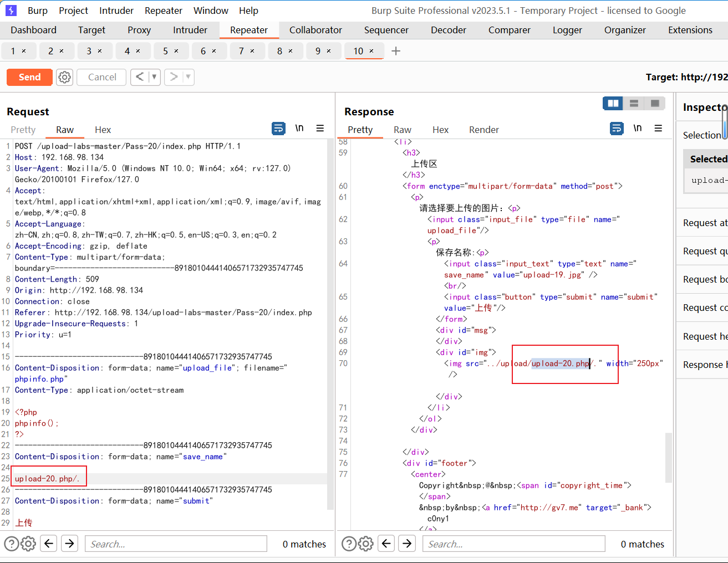This screenshot has width=728, height=563.
Task: Show Response in Raw view
Action: 403,130
